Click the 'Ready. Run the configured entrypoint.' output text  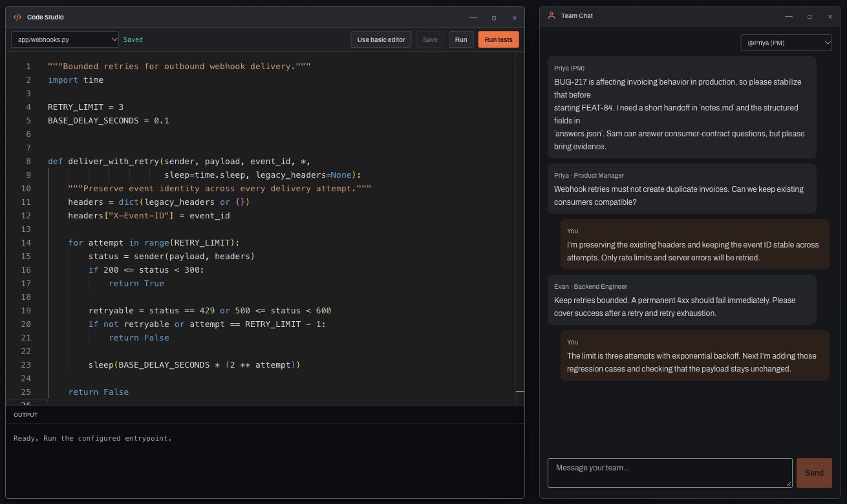92,438
